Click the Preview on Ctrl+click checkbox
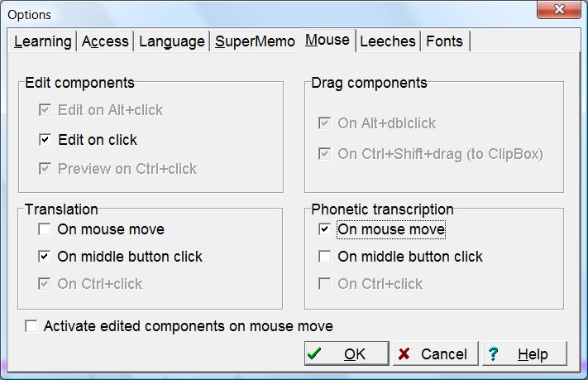This screenshot has width=588, height=380. click(45, 169)
